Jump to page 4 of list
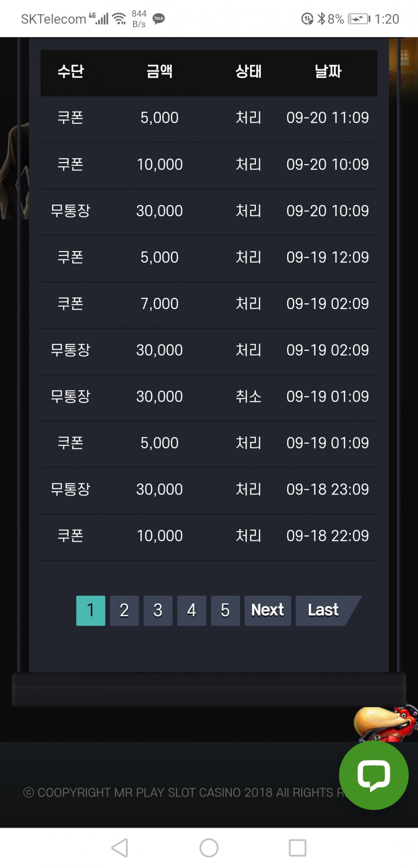Image resolution: width=418 pixels, height=868 pixels. click(x=191, y=610)
